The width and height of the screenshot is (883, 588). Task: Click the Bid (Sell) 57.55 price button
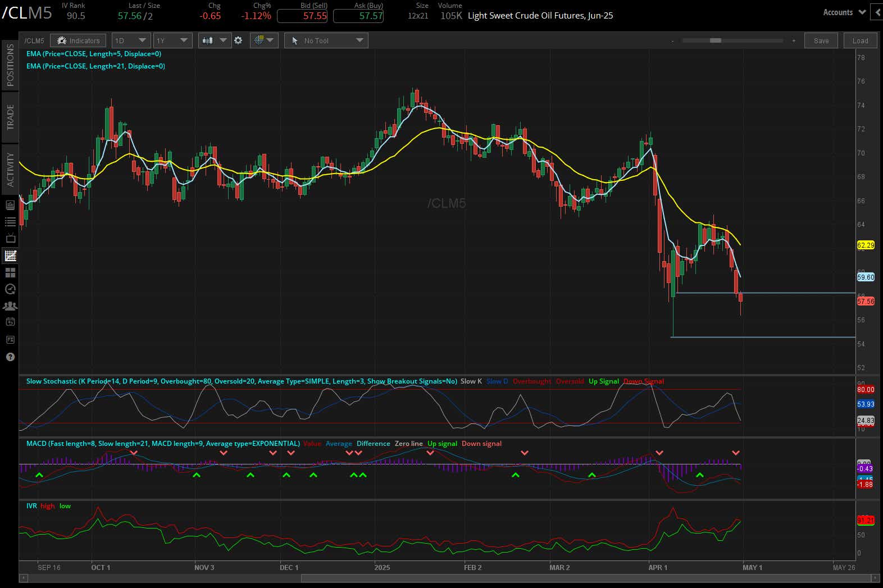pos(302,16)
